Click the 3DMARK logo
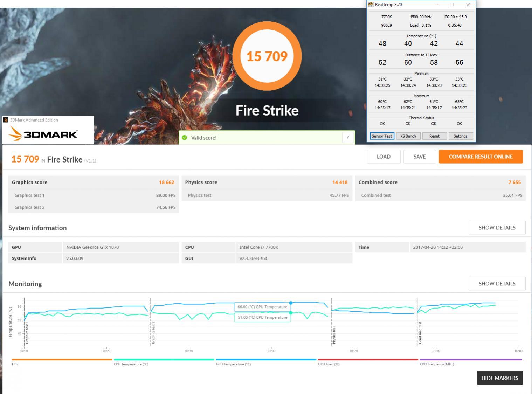532x394 pixels. 43,134
